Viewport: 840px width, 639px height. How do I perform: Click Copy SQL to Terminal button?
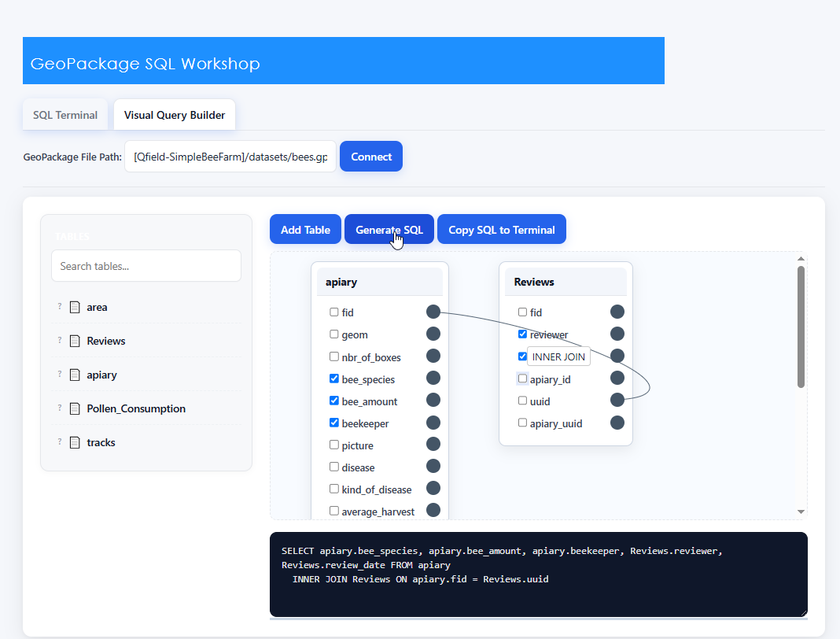(502, 230)
